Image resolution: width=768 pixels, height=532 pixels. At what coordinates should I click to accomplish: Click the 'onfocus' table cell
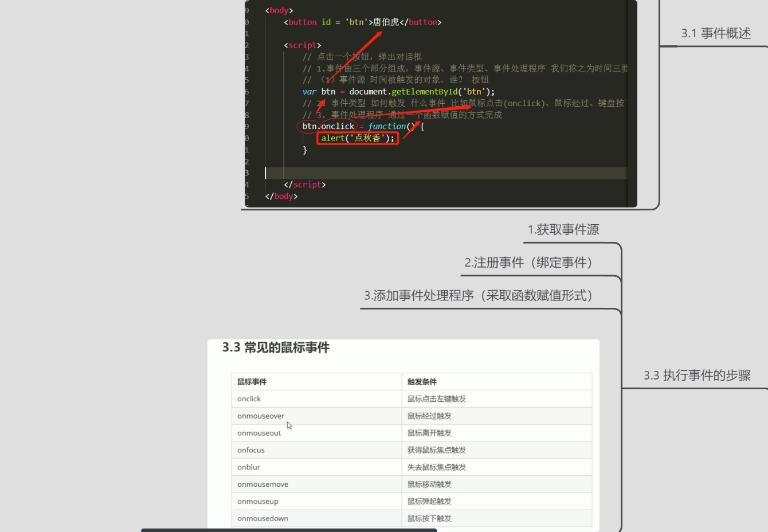pos(316,451)
